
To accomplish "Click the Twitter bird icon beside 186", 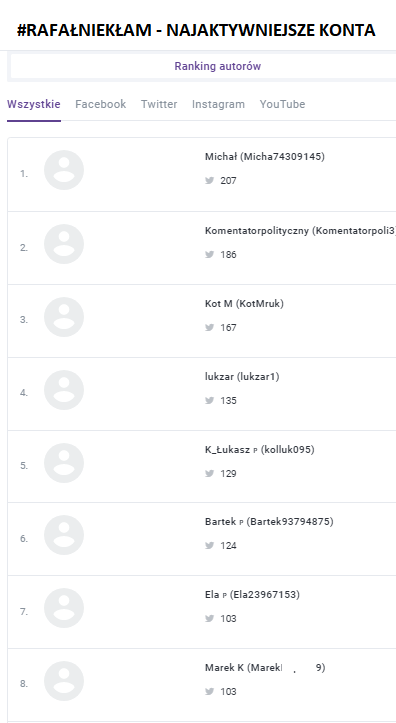I will tap(210, 254).
